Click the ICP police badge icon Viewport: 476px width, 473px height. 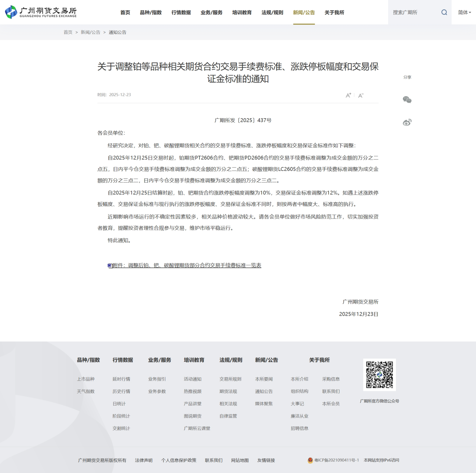[x=310, y=460]
